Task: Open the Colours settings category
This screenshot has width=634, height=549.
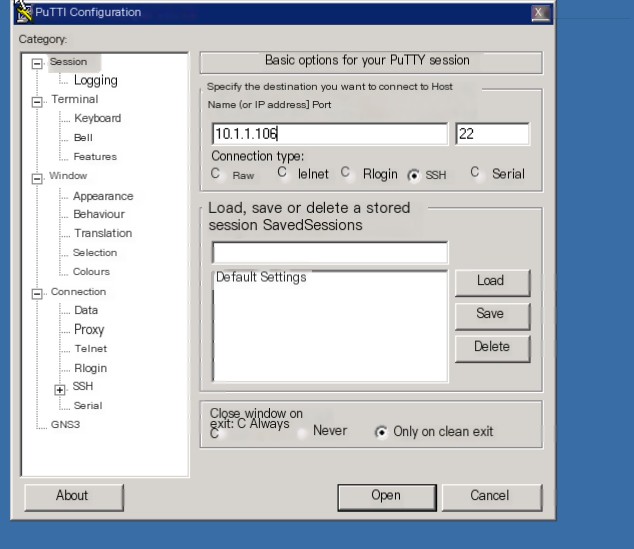Action: (x=91, y=271)
